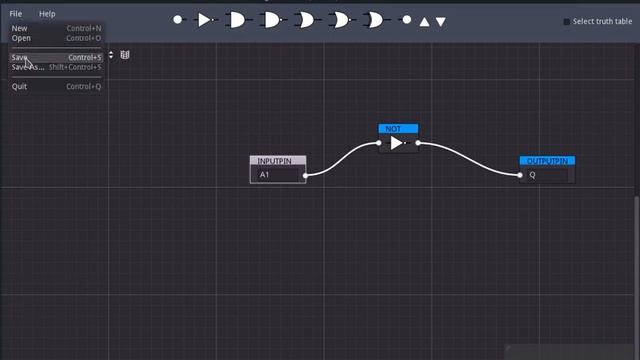Screen dimensions: 640x360
Task: Select the input pin tool in the toolbar
Action: click(x=179, y=19)
